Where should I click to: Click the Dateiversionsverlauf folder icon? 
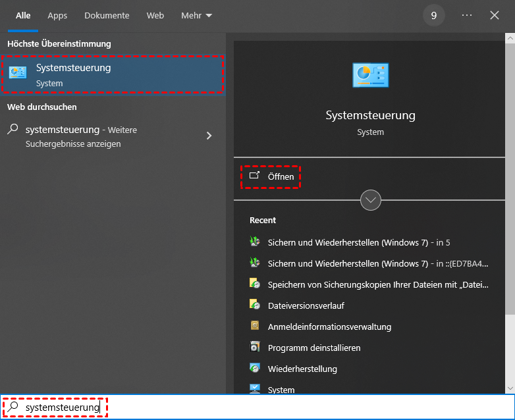255,305
